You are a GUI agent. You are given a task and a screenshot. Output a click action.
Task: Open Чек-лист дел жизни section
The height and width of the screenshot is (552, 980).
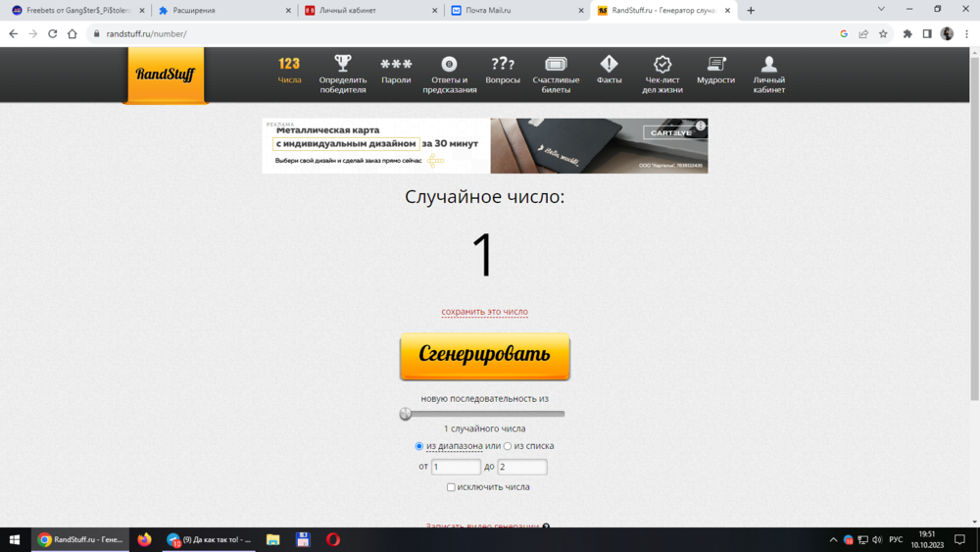662,74
